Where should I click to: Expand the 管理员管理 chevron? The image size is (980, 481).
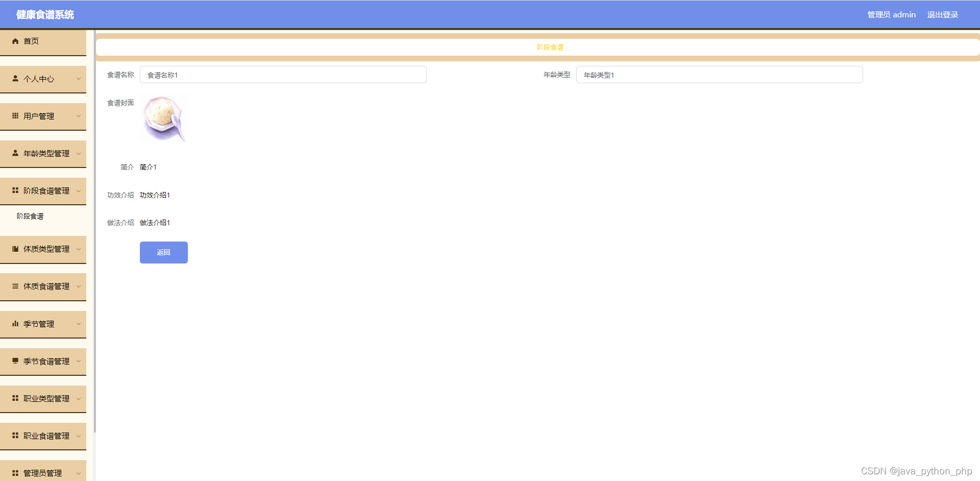click(x=79, y=473)
